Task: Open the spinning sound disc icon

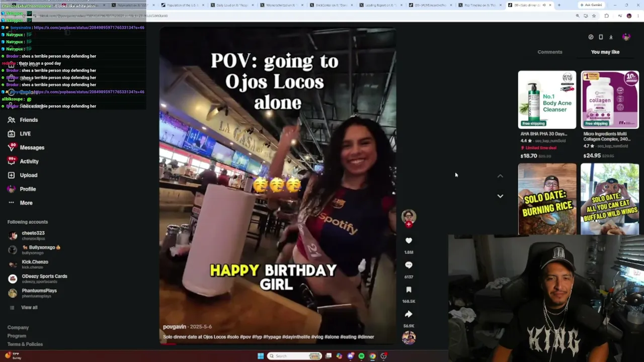Action: pyautogui.click(x=409, y=337)
